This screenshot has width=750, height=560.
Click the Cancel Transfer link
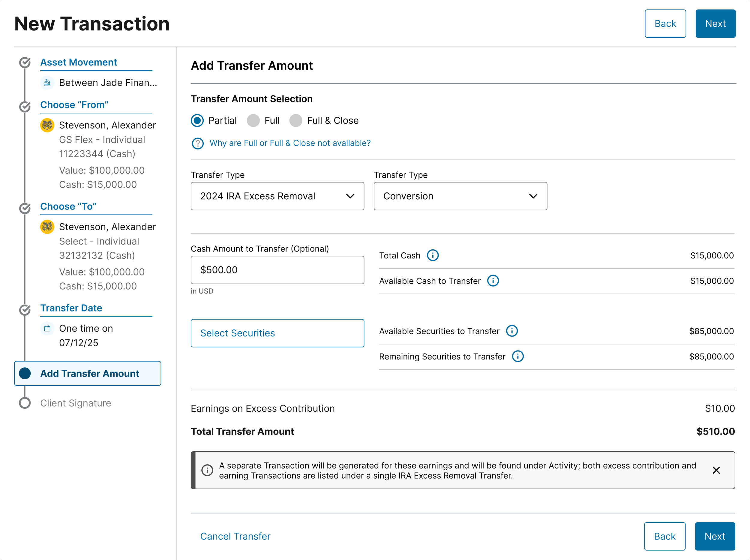235,536
